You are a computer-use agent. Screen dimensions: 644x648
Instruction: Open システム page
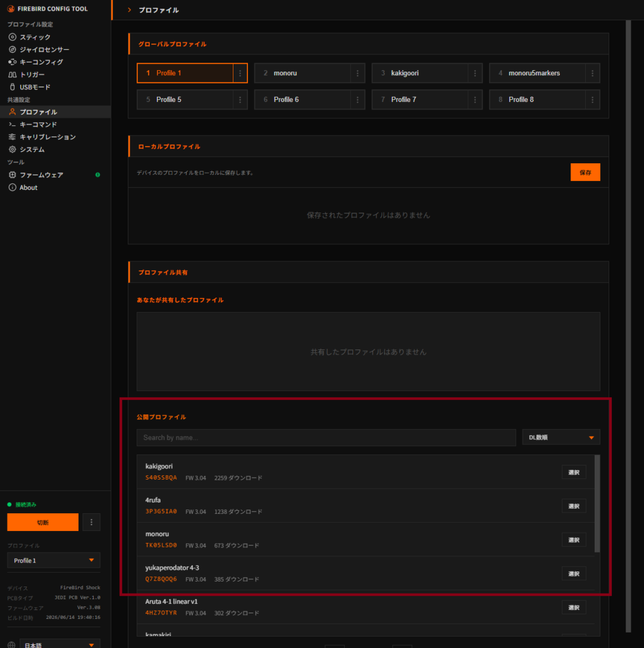pos(55,149)
